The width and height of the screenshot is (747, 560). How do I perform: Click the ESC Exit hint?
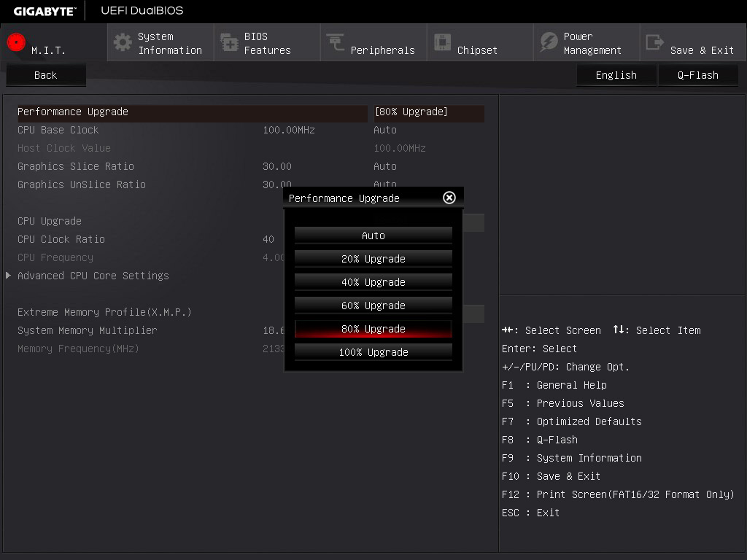tap(531, 513)
